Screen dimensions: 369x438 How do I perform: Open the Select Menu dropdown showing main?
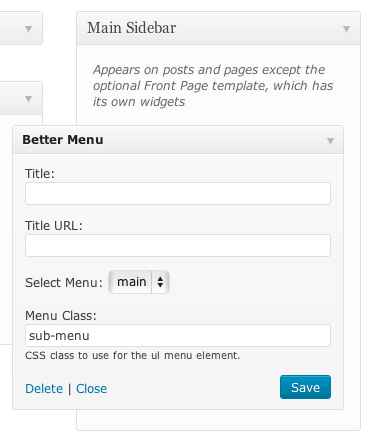pyautogui.click(x=139, y=282)
